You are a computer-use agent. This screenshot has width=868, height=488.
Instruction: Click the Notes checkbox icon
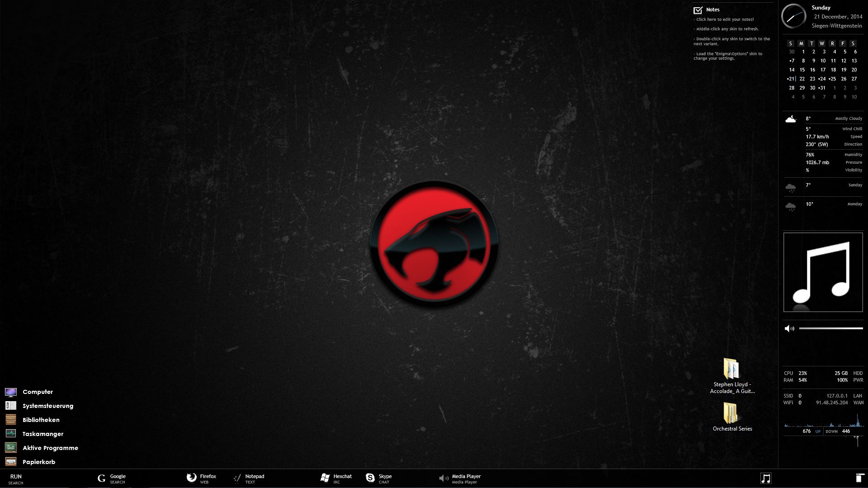coord(698,10)
